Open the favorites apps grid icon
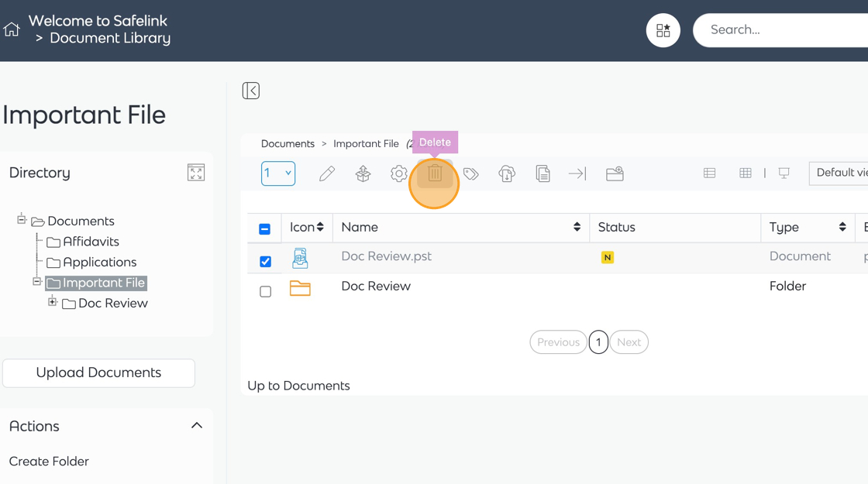Image resolution: width=868 pixels, height=484 pixels. pyautogui.click(x=663, y=30)
